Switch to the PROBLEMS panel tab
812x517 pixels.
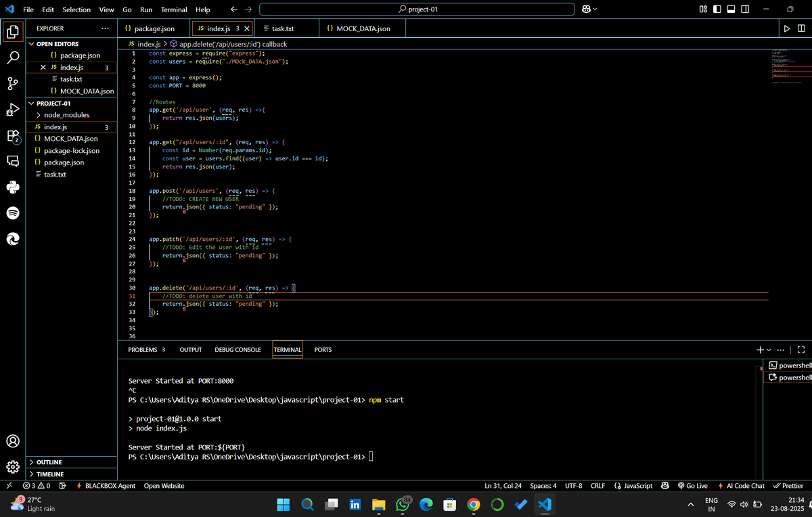pos(146,350)
